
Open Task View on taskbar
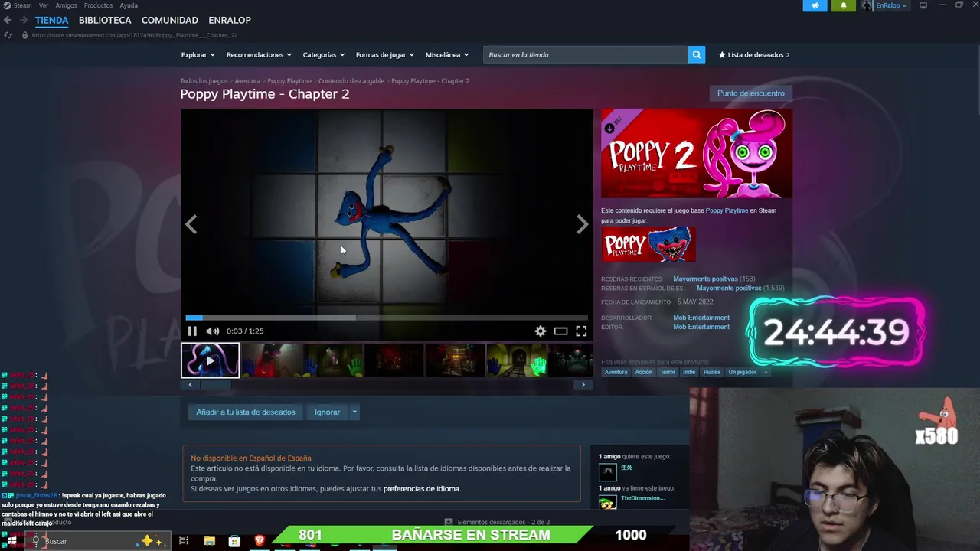point(184,541)
